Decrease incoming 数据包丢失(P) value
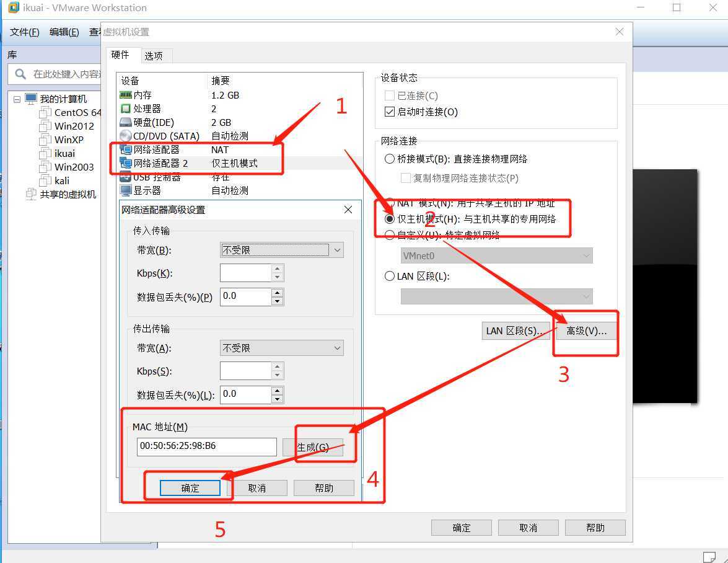The height and width of the screenshot is (563, 728). point(277,301)
